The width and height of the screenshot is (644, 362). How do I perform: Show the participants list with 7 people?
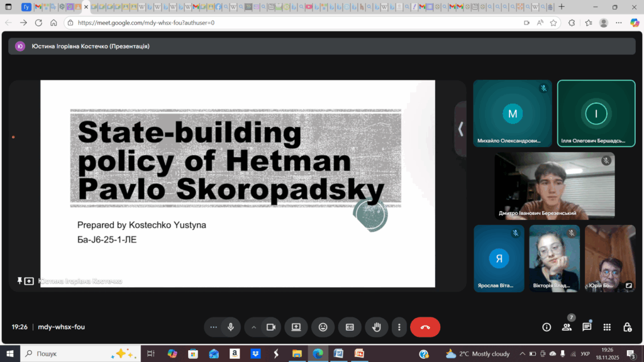(x=567, y=327)
